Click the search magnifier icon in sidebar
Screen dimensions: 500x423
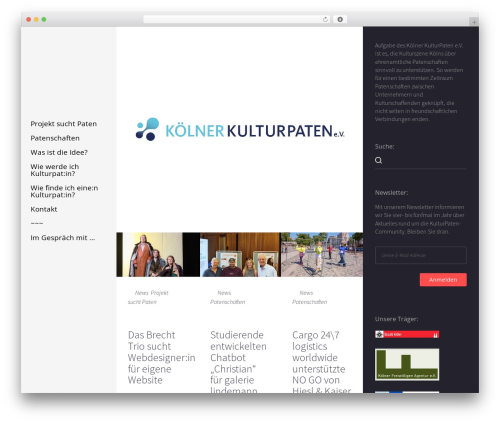(x=378, y=160)
